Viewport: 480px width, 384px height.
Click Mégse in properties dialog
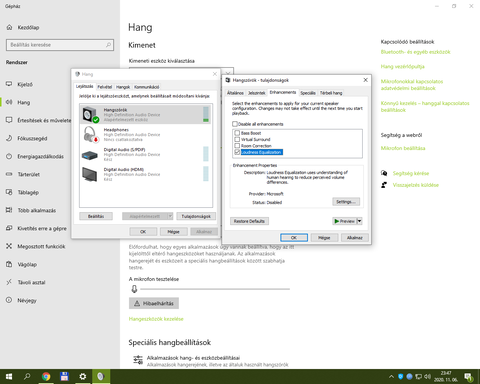coord(324,238)
